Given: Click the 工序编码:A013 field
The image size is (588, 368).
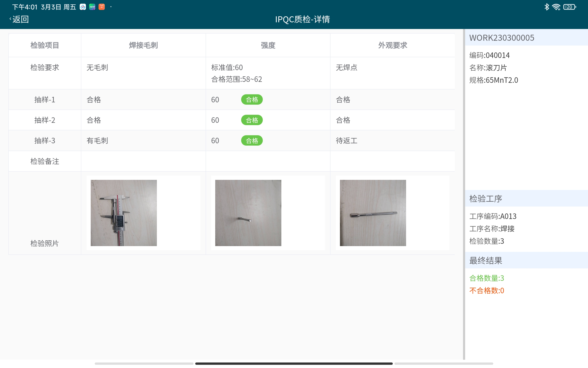Looking at the screenshot, I should pos(493,216).
